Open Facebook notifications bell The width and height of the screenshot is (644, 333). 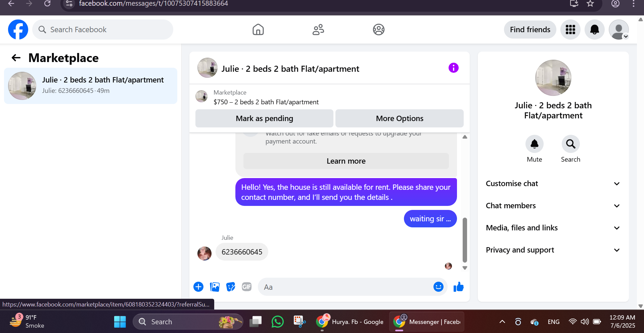(x=595, y=30)
